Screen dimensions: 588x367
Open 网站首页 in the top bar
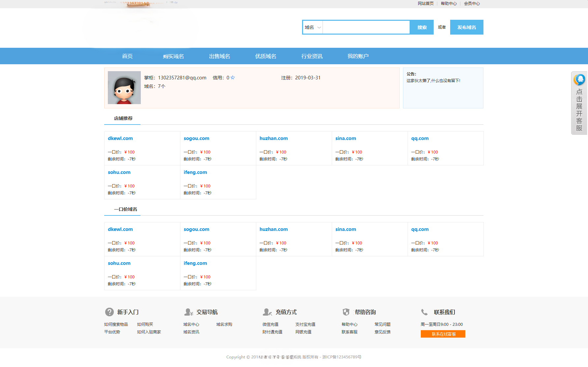click(426, 4)
